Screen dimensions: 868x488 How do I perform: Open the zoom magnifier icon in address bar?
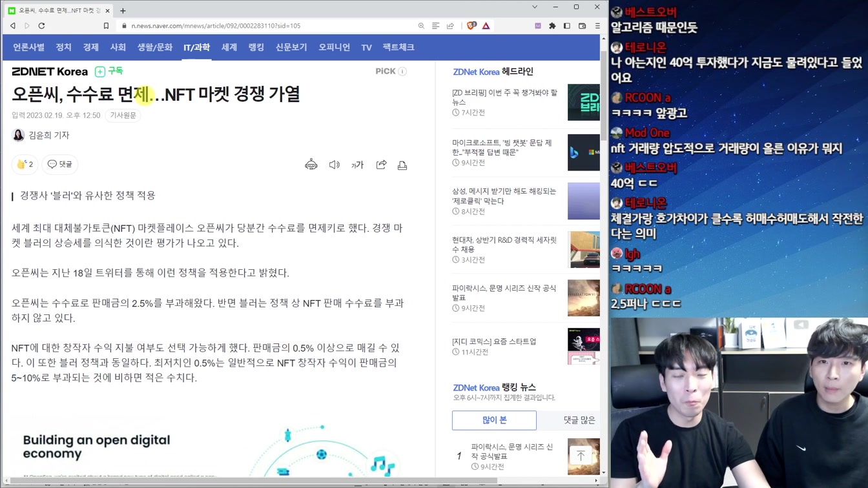pyautogui.click(x=421, y=26)
